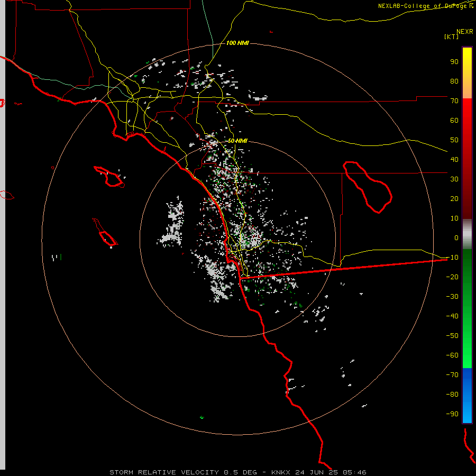Click the 60 knots scale value
476x476 pixels.
pyautogui.click(x=454, y=121)
